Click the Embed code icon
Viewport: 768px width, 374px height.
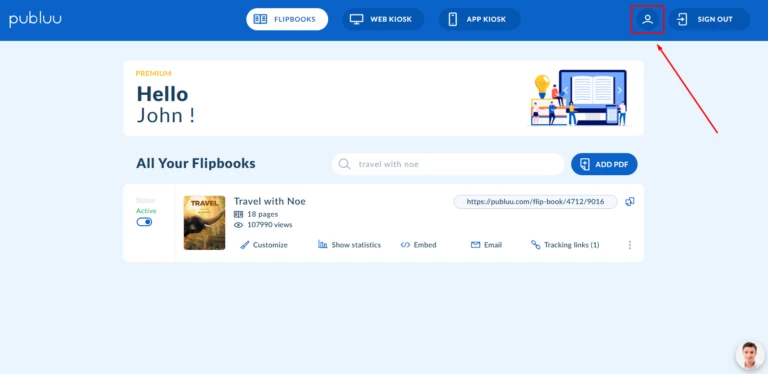[x=405, y=245]
